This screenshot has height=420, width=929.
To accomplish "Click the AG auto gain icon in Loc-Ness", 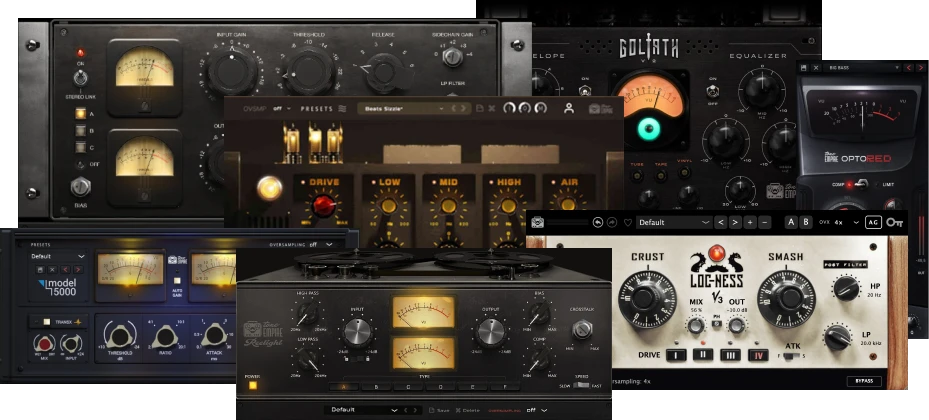I will [x=872, y=222].
